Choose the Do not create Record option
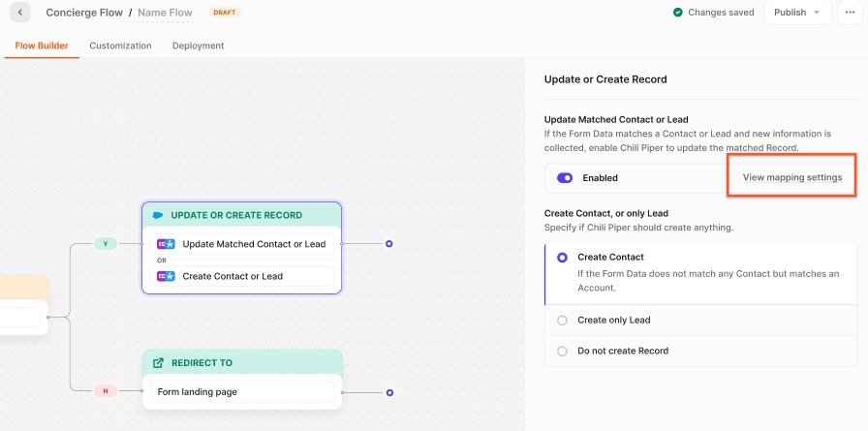The height and width of the screenshot is (431, 868). coord(562,351)
